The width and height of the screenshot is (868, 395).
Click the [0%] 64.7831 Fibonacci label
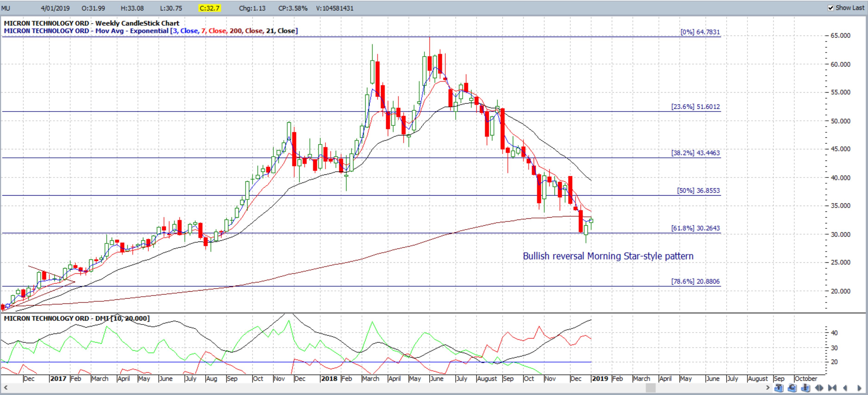[x=700, y=32]
